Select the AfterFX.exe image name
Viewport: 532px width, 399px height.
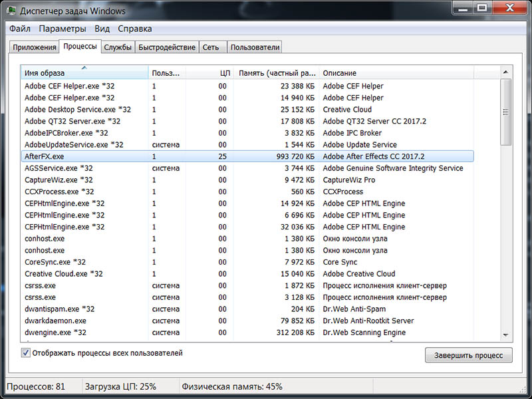44,156
